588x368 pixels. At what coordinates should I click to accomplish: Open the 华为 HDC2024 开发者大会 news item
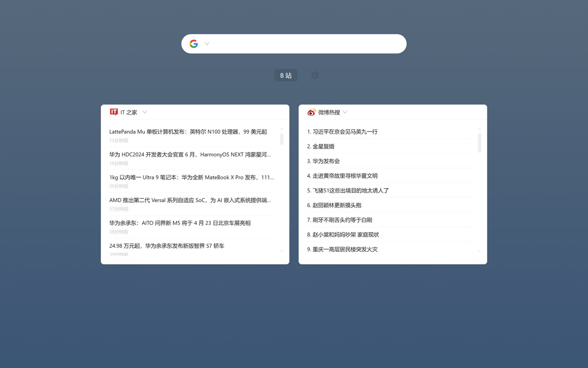pyautogui.click(x=190, y=155)
